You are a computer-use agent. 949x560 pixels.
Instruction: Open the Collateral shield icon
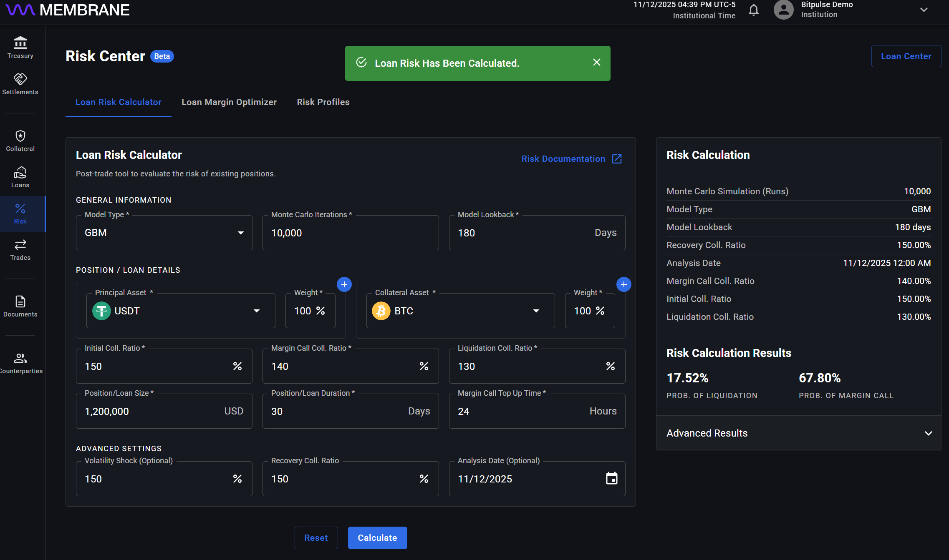point(20,136)
